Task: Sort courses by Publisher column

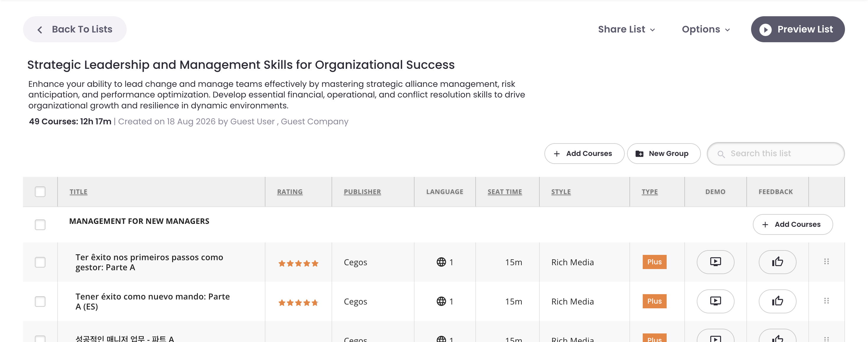Action: (x=362, y=192)
